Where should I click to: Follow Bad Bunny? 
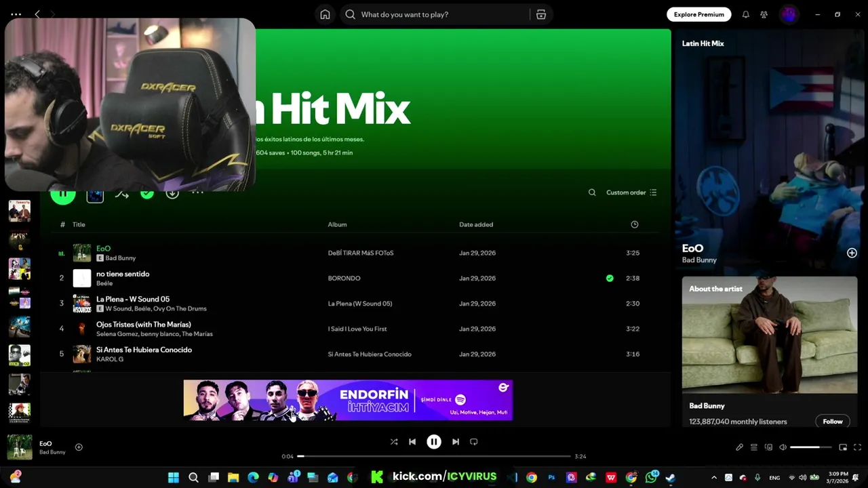[x=833, y=422]
